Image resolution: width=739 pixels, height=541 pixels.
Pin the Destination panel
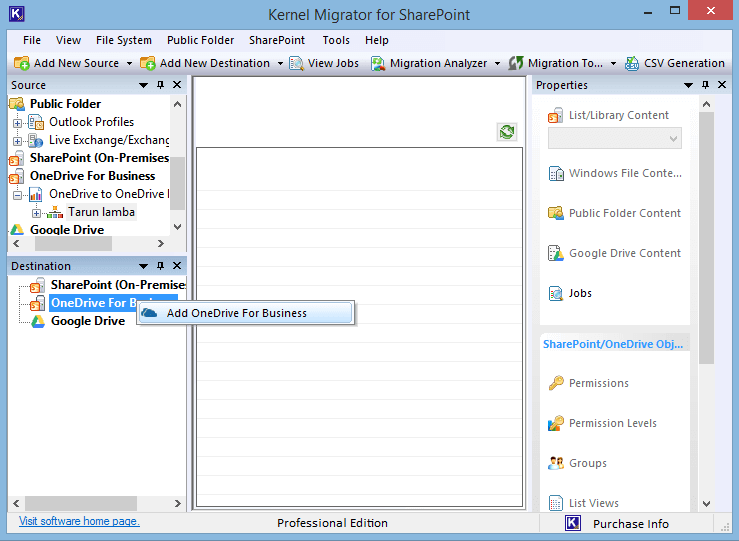160,266
